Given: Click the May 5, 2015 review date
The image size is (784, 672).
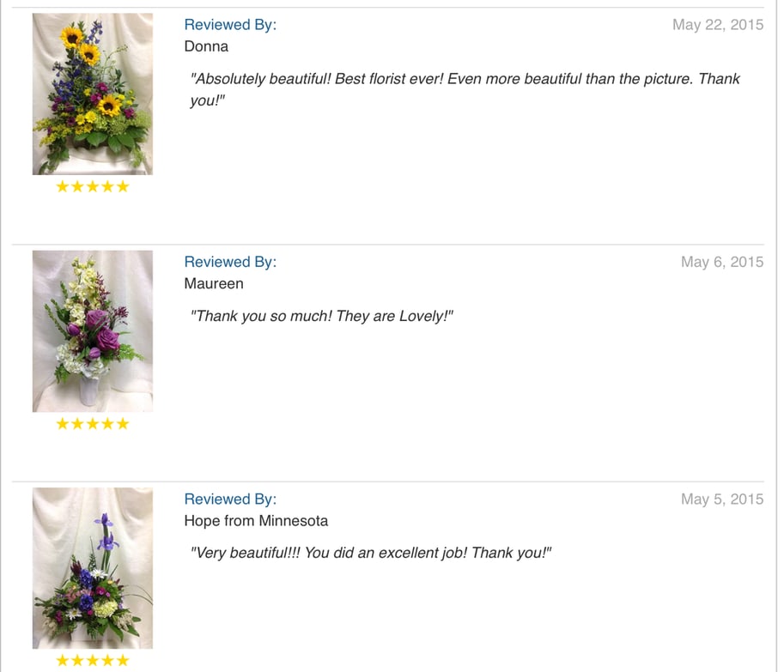Looking at the screenshot, I should pyautogui.click(x=721, y=499).
